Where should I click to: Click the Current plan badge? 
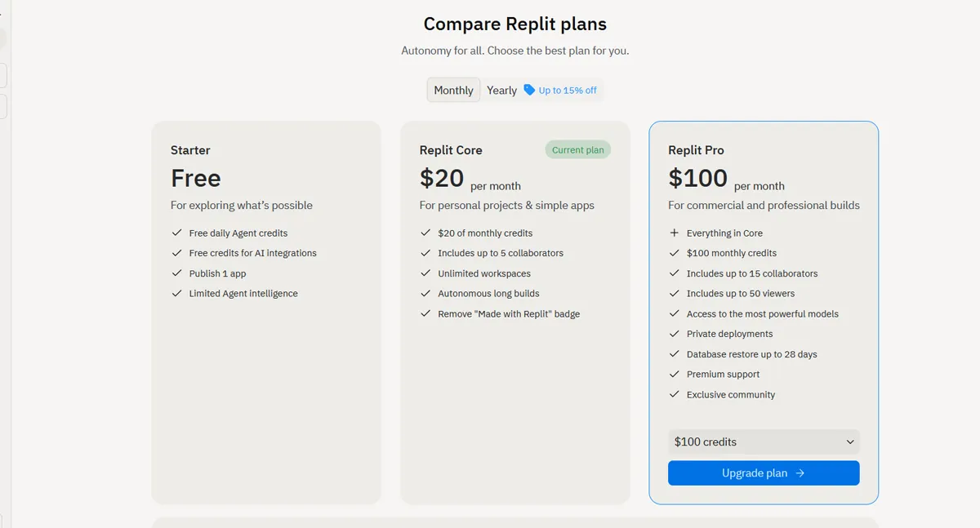click(577, 150)
